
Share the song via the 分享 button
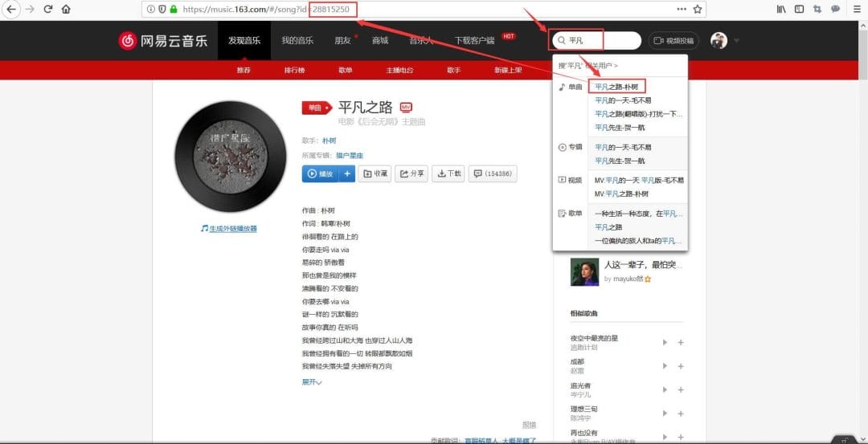click(413, 173)
